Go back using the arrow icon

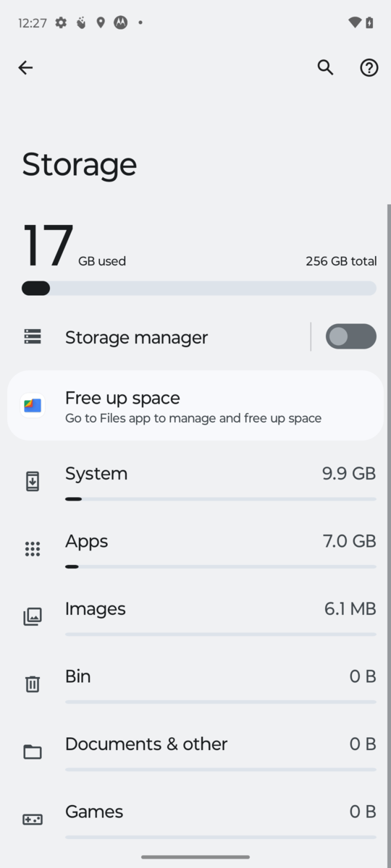pyautogui.click(x=25, y=67)
